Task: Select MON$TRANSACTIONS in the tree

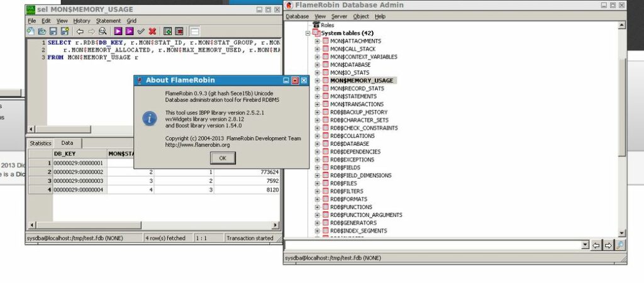Action: [357, 104]
